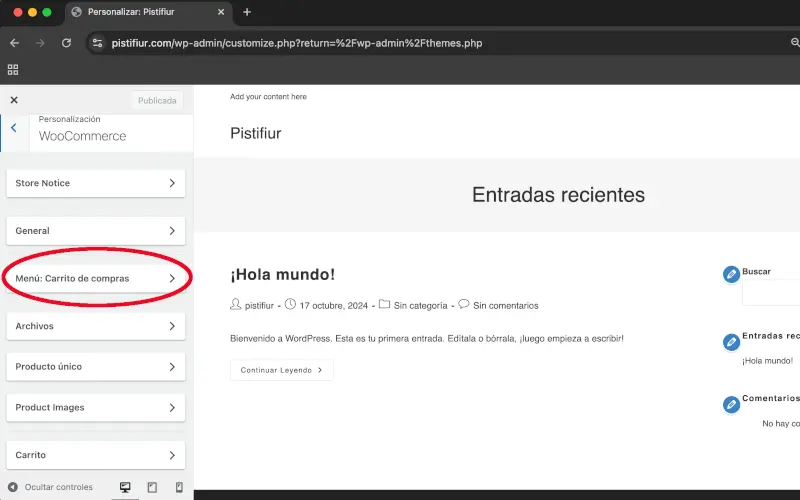
Task: Open the Producto único section
Action: click(96, 367)
